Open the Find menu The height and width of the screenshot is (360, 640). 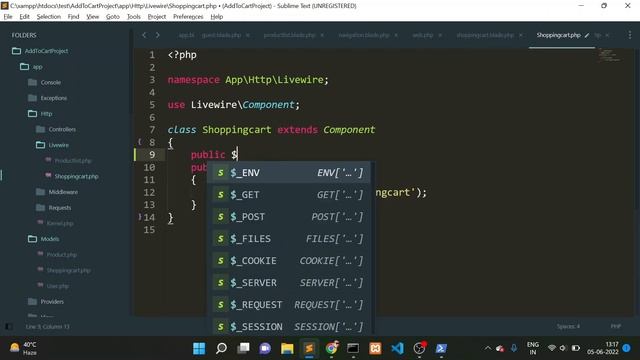click(73, 17)
